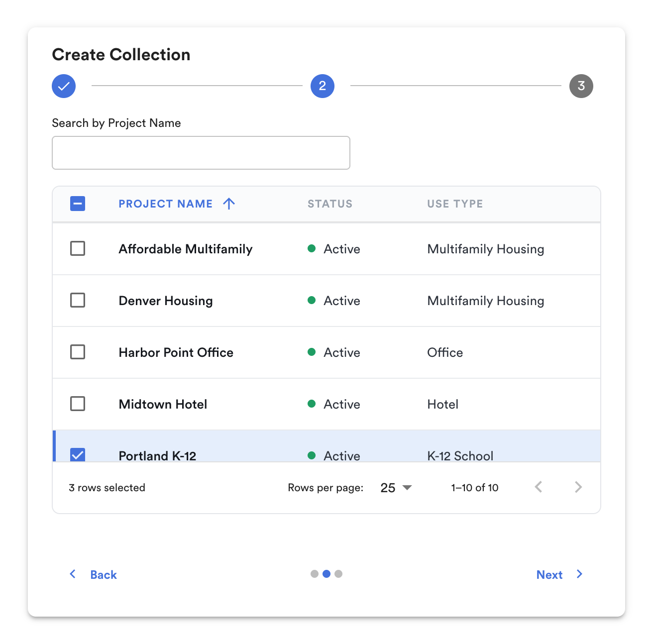Screen dimensions: 653x644
Task: Click the Use Type column header
Action: point(455,204)
